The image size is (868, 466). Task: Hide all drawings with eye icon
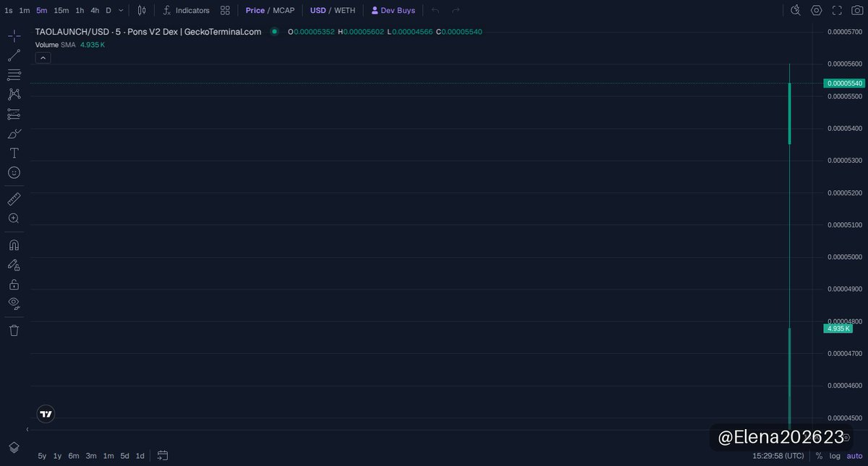[x=14, y=303]
